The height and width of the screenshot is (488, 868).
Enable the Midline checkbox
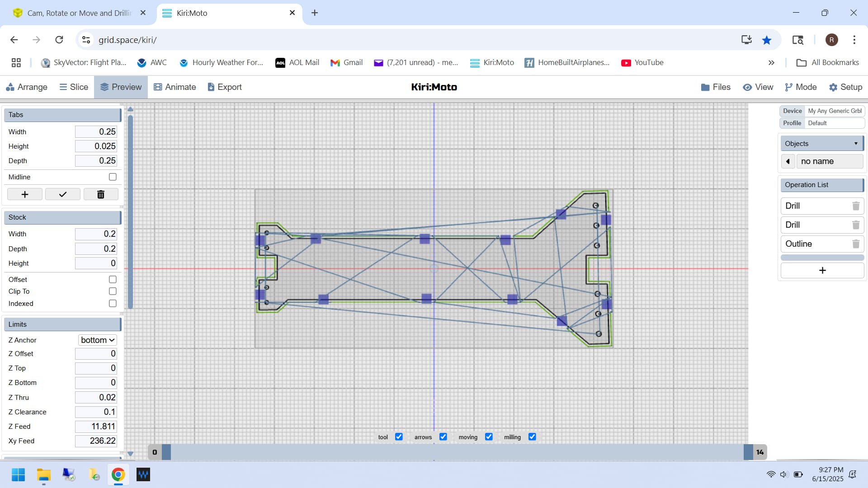click(113, 177)
